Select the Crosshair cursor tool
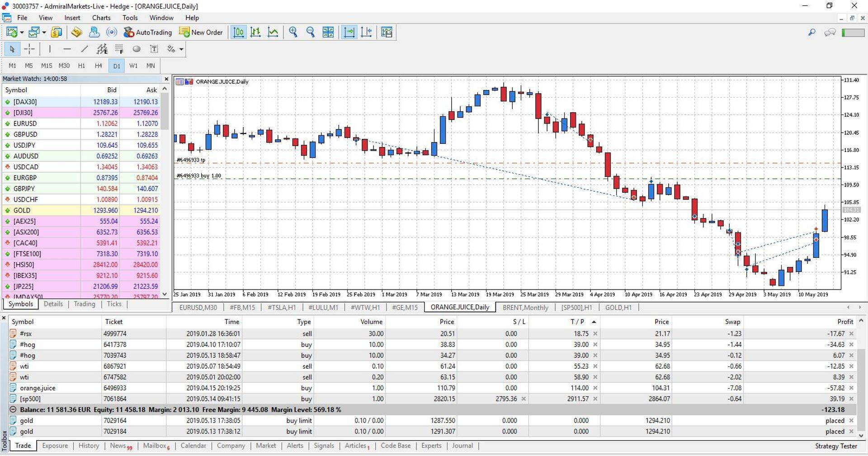Screen dimensions: 868x456 point(29,49)
